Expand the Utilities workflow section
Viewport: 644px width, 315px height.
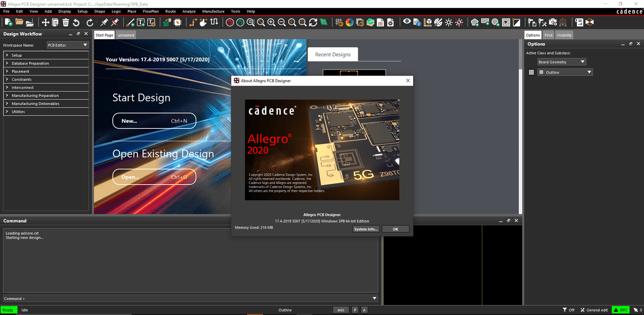[46, 112]
